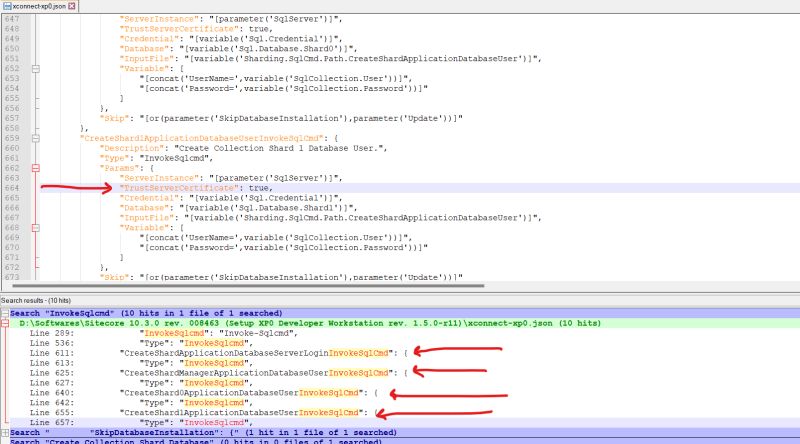Click ServerInstance key on line 647
800x444 pixels.
pos(159,19)
